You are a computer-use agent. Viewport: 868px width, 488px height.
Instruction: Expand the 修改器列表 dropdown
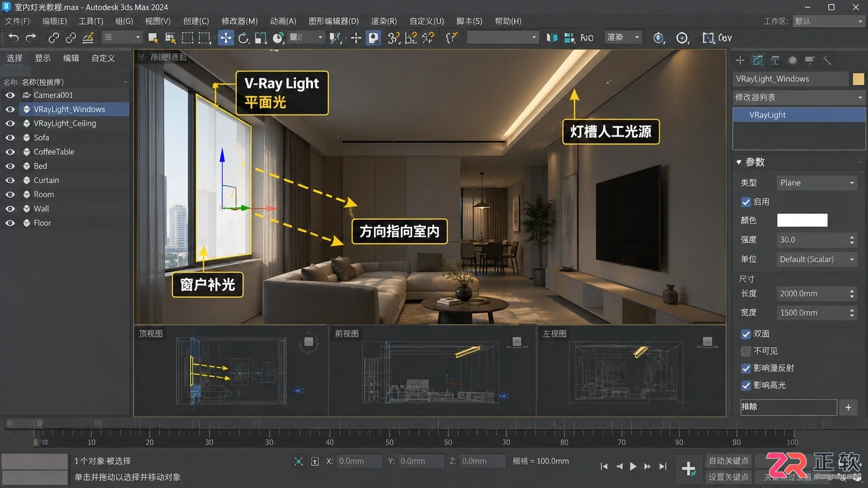click(x=799, y=97)
